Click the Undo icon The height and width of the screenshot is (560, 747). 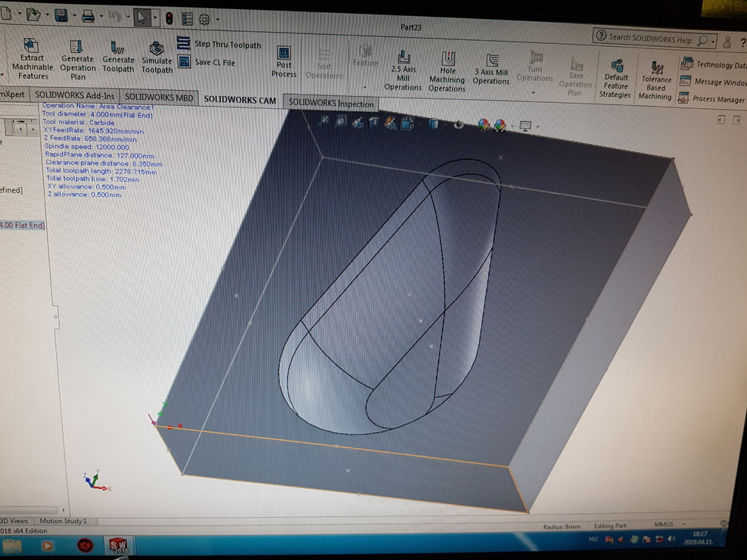click(114, 17)
